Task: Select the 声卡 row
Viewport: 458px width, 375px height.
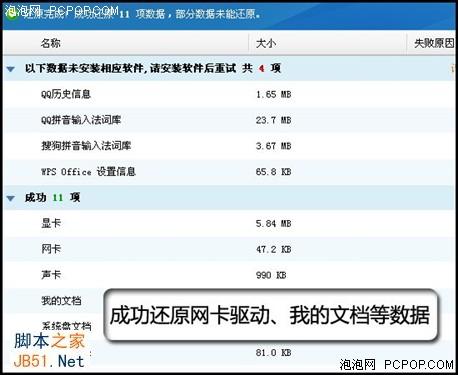Action: [229, 275]
